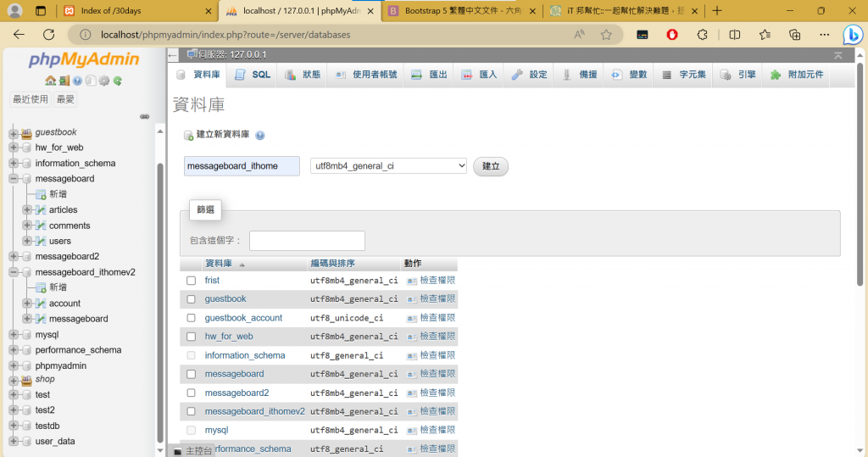This screenshot has width=868, height=457.
Task: Click the log out icon in sidebar
Action: (x=64, y=81)
